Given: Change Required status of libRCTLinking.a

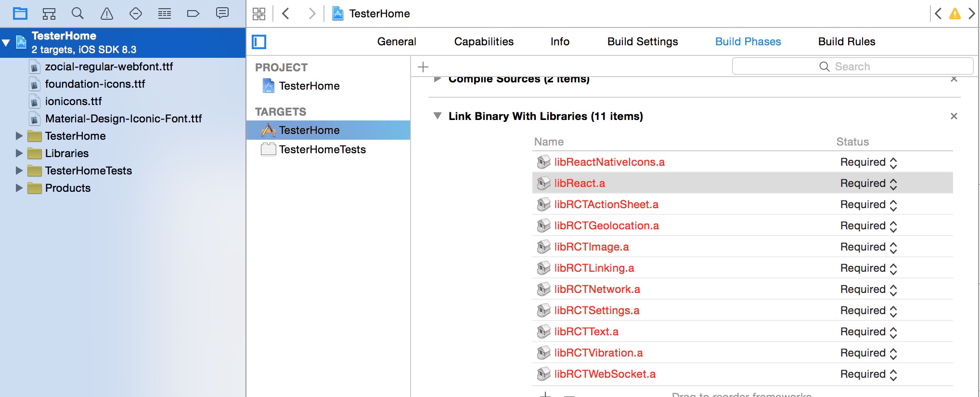Looking at the screenshot, I should coord(869,268).
